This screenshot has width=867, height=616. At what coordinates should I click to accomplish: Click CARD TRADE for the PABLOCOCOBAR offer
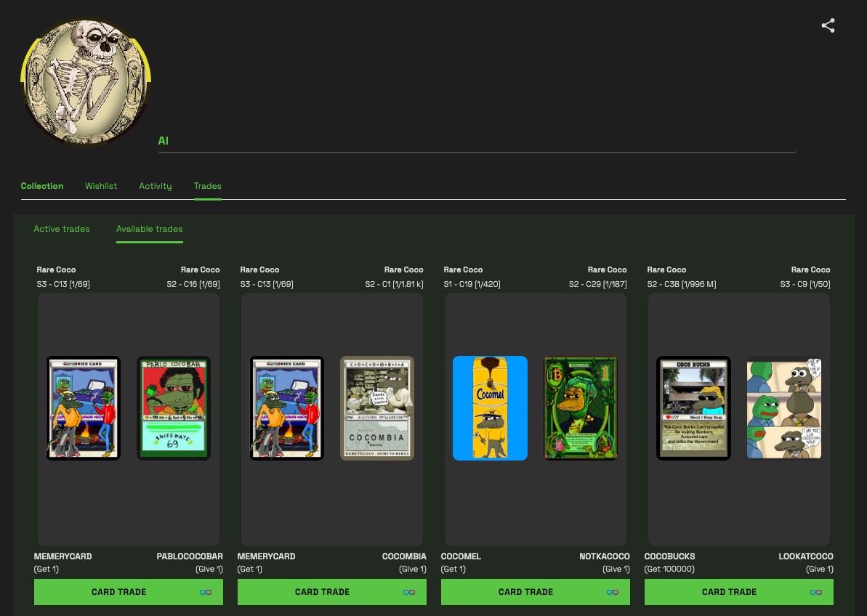pyautogui.click(x=129, y=592)
